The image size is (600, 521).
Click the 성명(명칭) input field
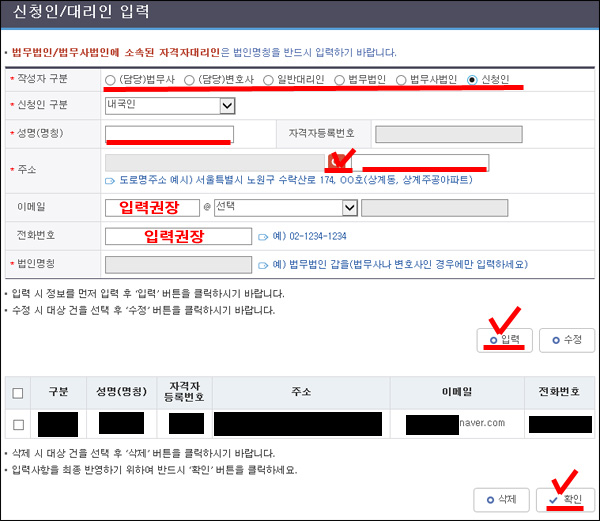[169, 134]
